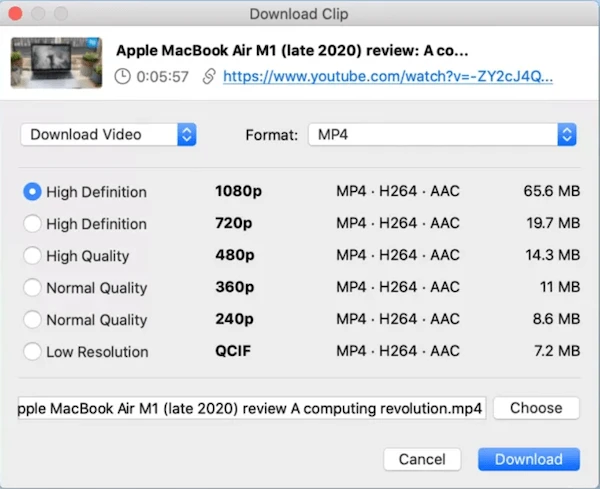The height and width of the screenshot is (489, 600).
Task: Click the 8.6 MB file size
Action: 557,319
